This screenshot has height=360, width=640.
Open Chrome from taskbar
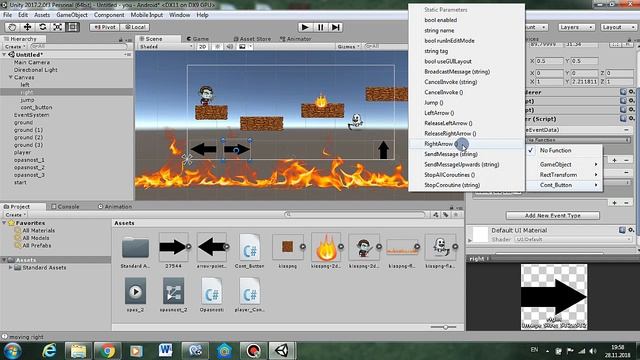point(107,351)
